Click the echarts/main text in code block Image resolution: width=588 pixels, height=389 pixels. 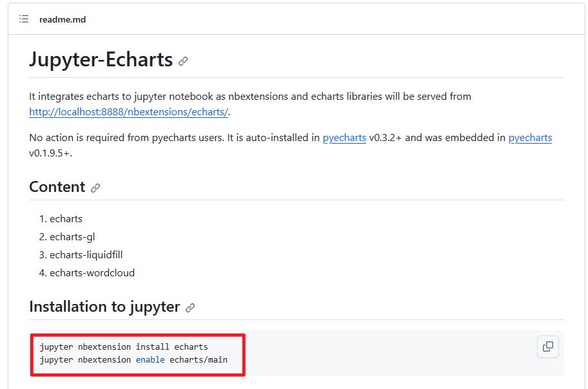coord(199,360)
